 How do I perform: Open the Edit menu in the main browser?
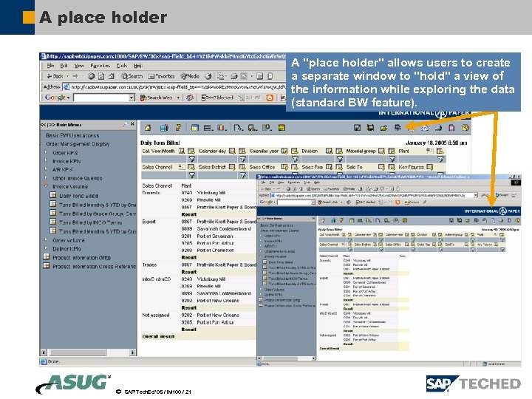64,66
